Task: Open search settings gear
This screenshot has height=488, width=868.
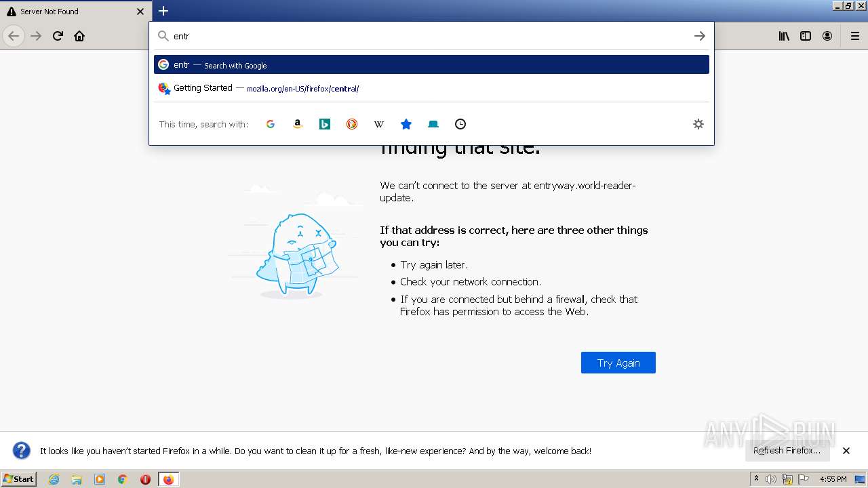Action: (x=698, y=124)
